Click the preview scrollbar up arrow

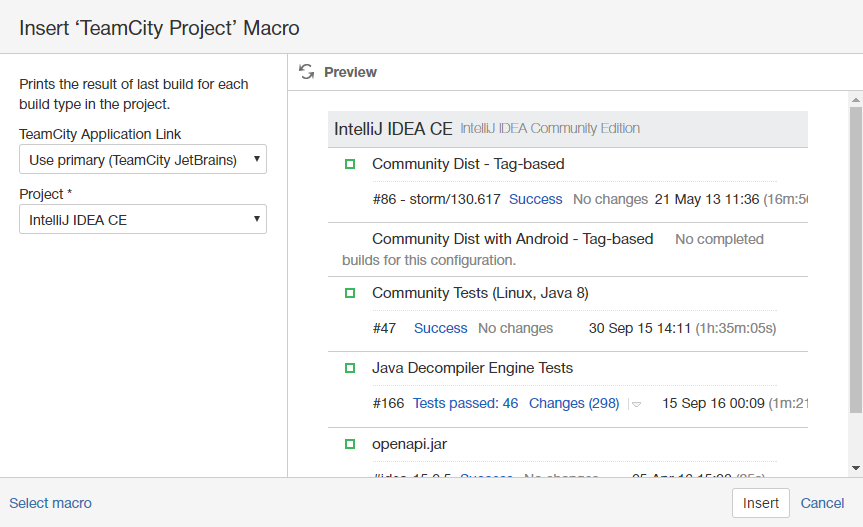(x=855, y=100)
